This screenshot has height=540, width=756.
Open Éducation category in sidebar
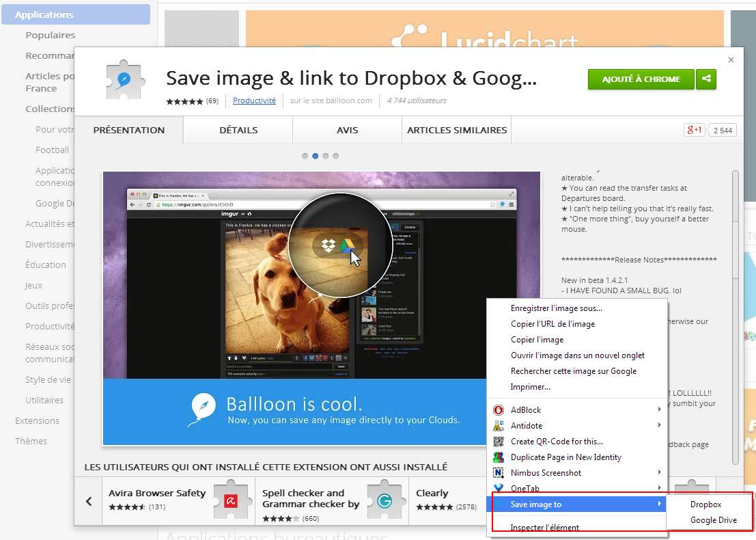pyautogui.click(x=45, y=265)
